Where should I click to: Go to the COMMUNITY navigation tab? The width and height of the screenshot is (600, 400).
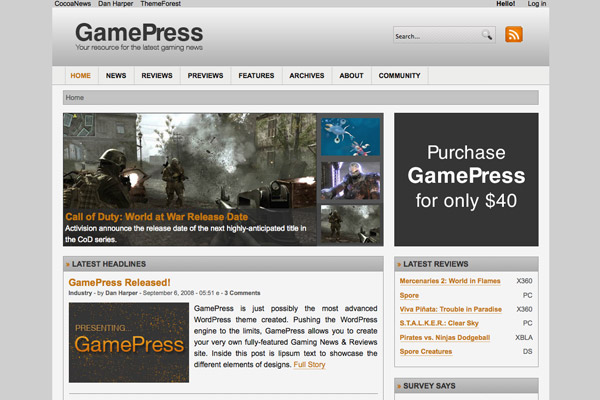399,76
